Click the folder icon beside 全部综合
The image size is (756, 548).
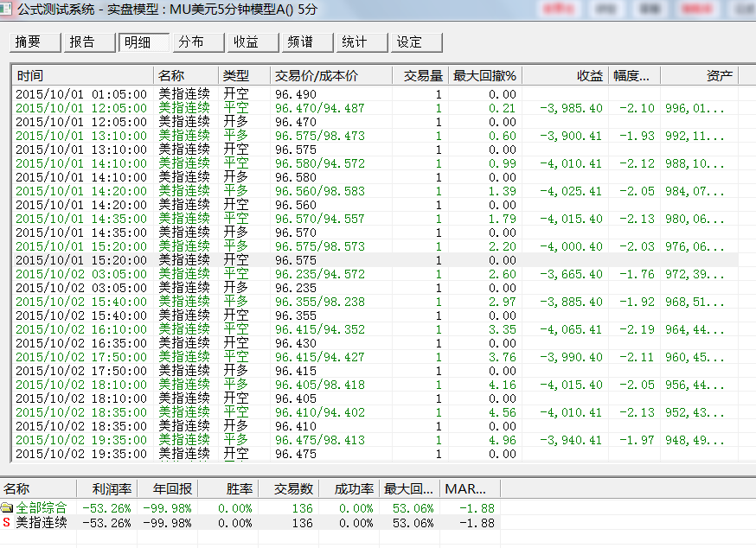7,508
